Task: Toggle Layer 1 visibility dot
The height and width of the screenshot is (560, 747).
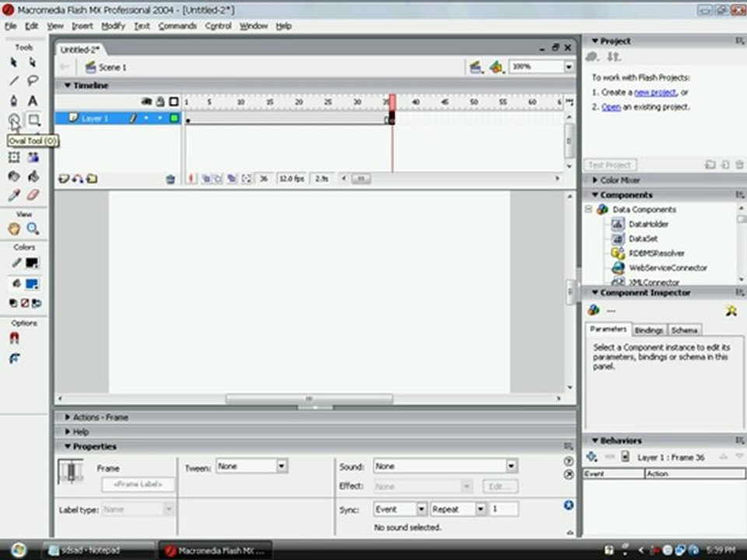Action: (x=146, y=117)
